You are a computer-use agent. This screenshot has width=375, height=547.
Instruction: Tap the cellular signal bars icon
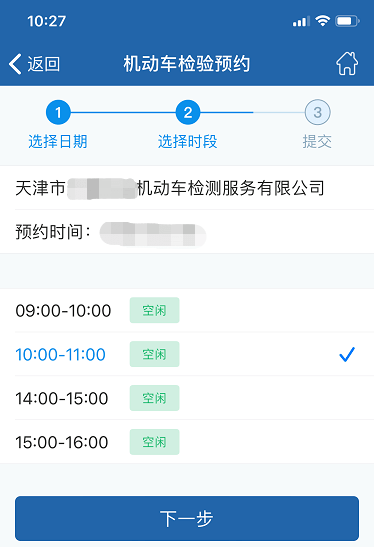click(x=301, y=21)
